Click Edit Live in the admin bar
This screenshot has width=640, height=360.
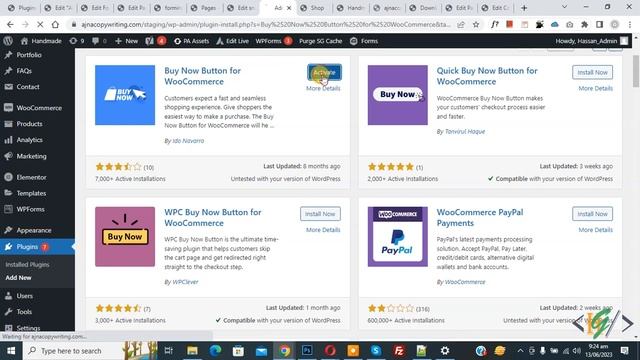[232, 41]
